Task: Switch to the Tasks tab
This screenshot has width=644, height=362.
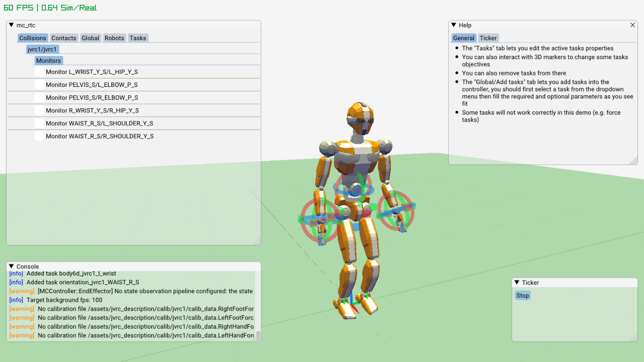Action: (138, 38)
